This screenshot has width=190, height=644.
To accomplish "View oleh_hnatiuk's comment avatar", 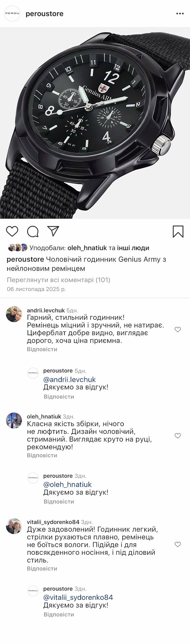I will coord(14,420).
